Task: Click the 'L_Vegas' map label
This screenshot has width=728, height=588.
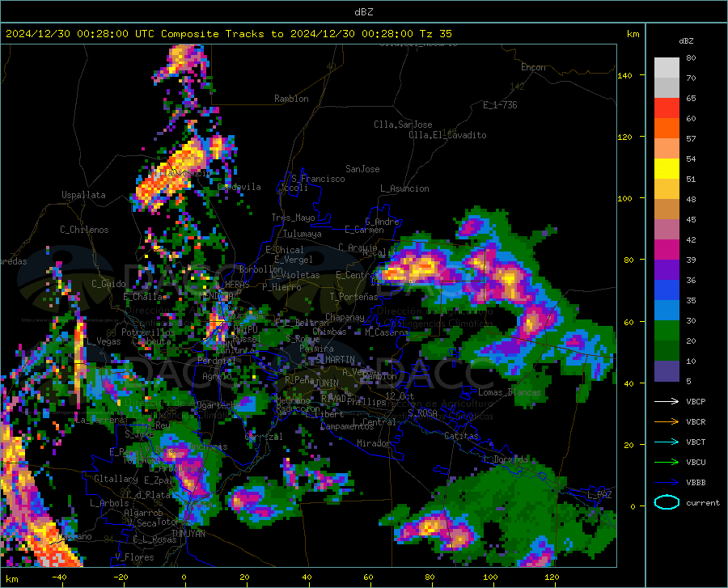Action: click(x=104, y=341)
